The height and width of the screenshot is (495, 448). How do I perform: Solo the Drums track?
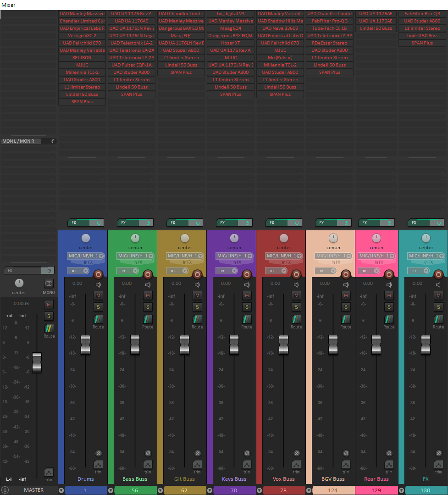[x=98, y=307]
